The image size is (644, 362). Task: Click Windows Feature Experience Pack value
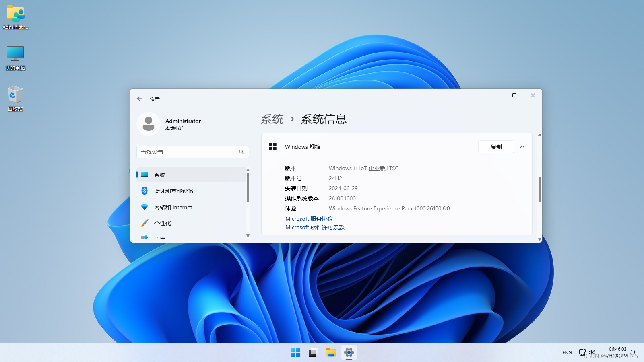point(389,208)
